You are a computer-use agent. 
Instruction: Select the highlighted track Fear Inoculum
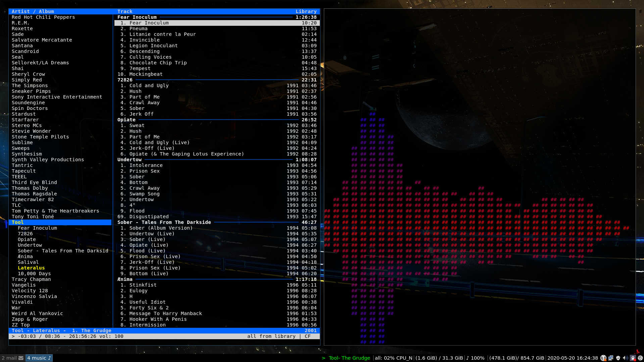pos(217,23)
